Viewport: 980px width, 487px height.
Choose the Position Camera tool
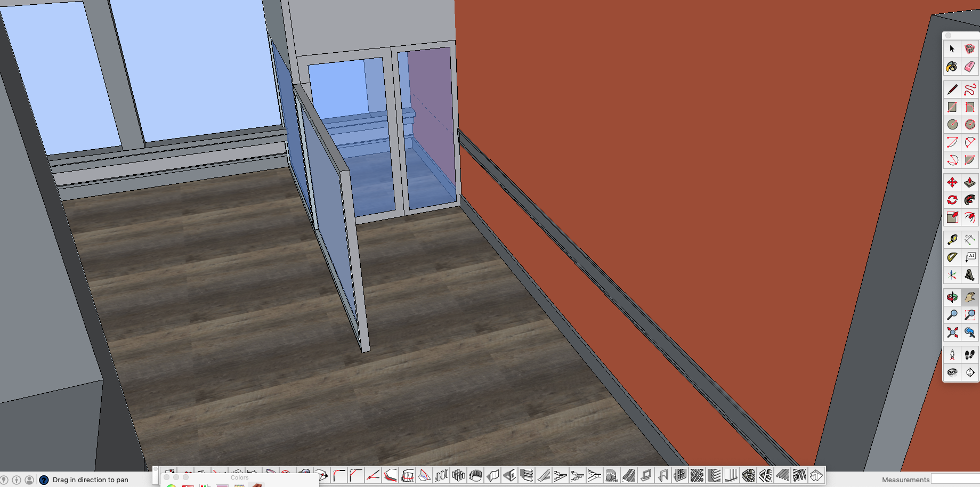pyautogui.click(x=952, y=355)
